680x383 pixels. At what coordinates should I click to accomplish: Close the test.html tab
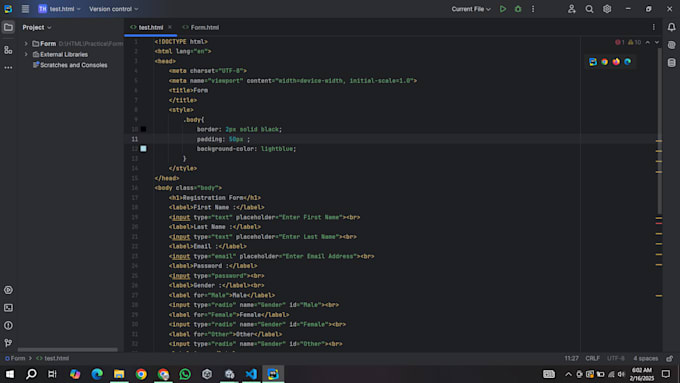[x=170, y=27]
